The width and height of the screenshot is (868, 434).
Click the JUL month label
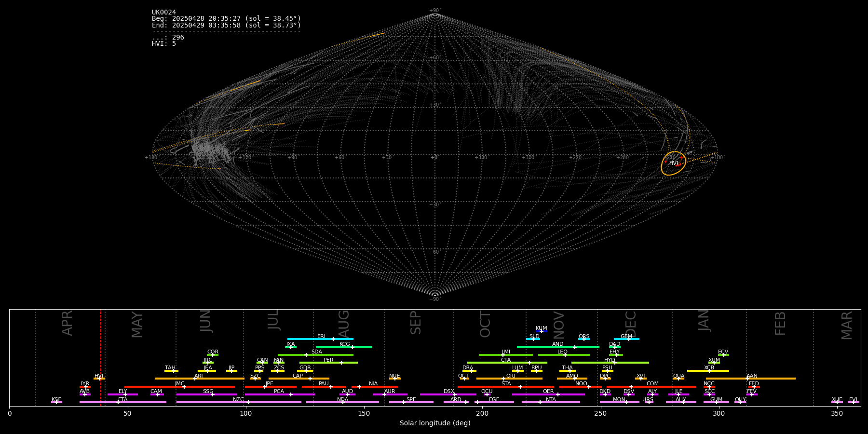(273, 320)
